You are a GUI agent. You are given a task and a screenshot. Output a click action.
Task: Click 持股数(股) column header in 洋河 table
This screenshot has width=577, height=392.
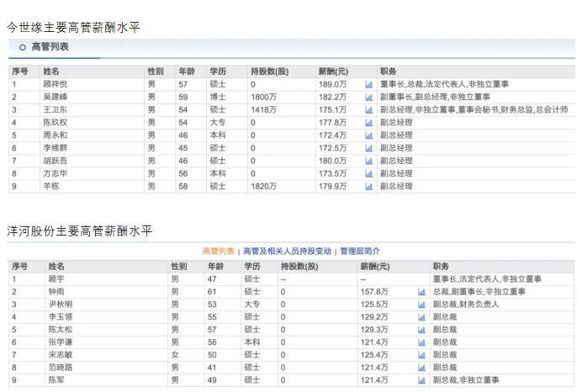click(299, 267)
